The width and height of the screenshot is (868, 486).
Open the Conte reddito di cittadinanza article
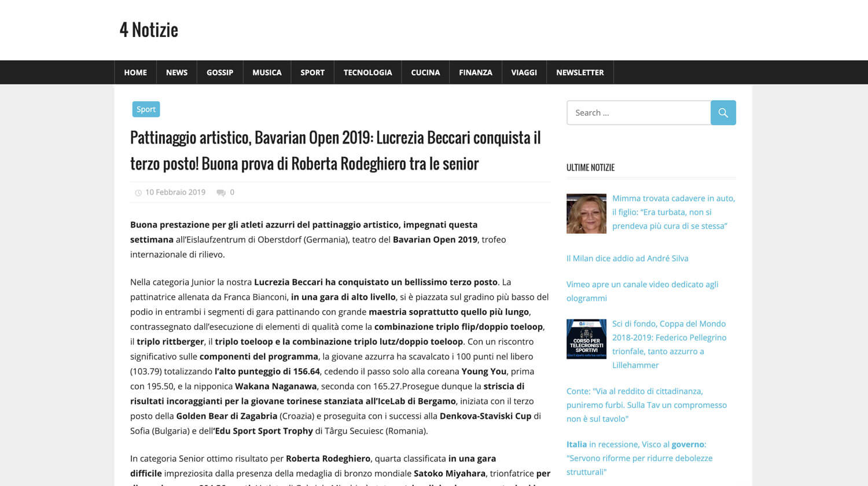pos(646,405)
